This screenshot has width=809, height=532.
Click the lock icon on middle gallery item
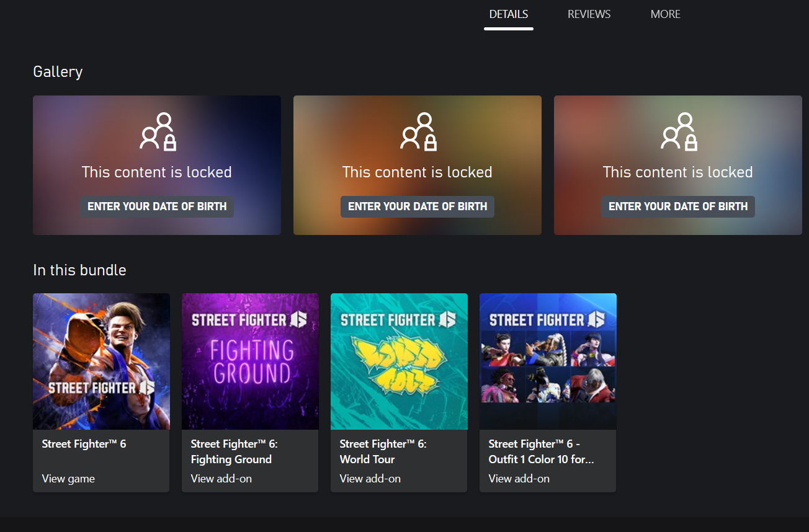[418, 131]
